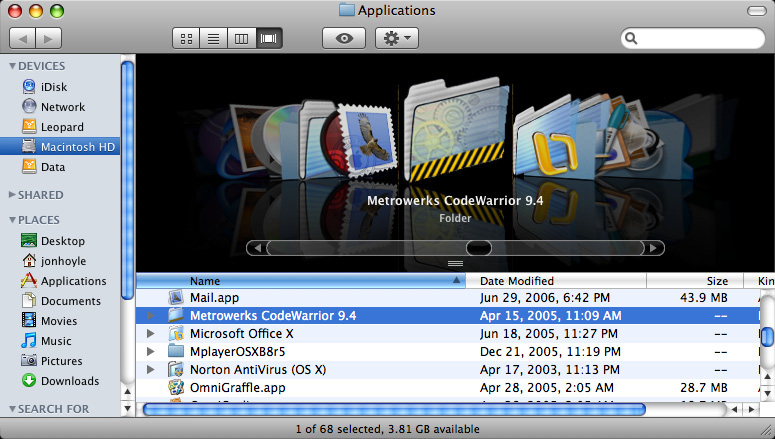The image size is (775, 439).
Task: Expand Metrowerks CodeWarrior 9.4 folder
Action: (x=150, y=315)
